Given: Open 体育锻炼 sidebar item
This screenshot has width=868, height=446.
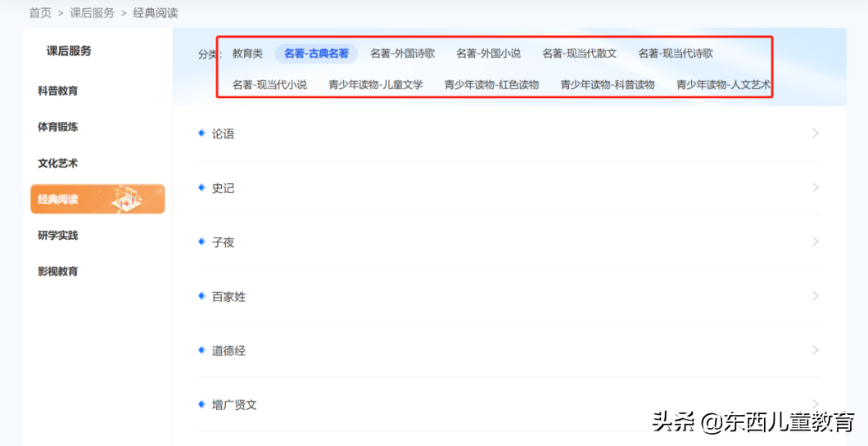Looking at the screenshot, I should (x=57, y=127).
